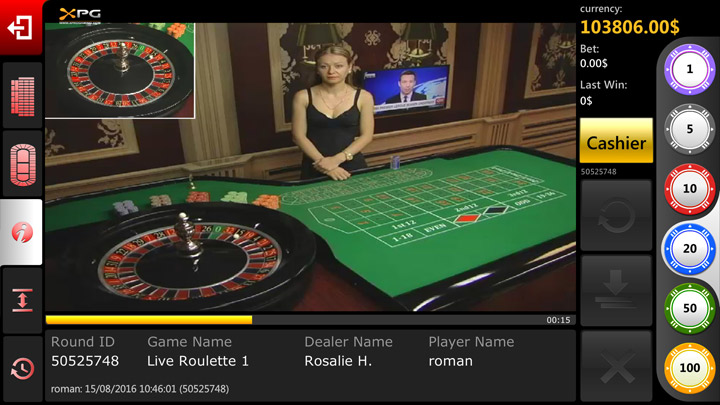Select the red info tab
The width and height of the screenshot is (720, 405).
click(22, 232)
